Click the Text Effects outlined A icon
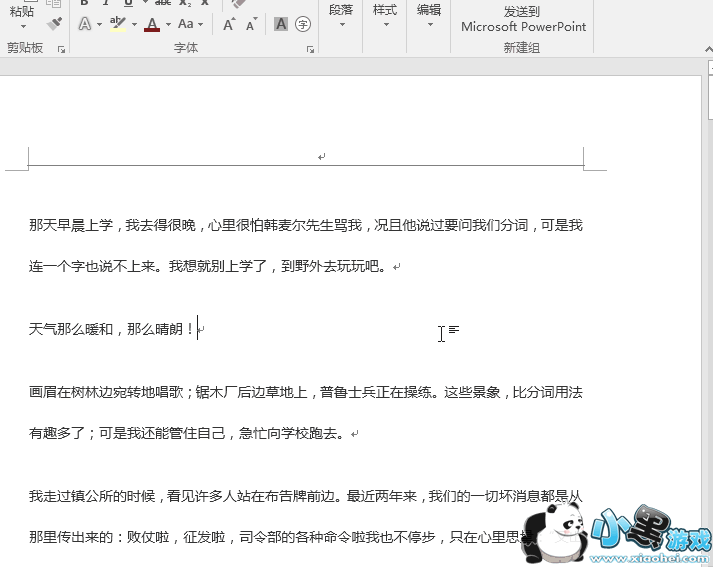This screenshot has width=713, height=567. coord(85,24)
